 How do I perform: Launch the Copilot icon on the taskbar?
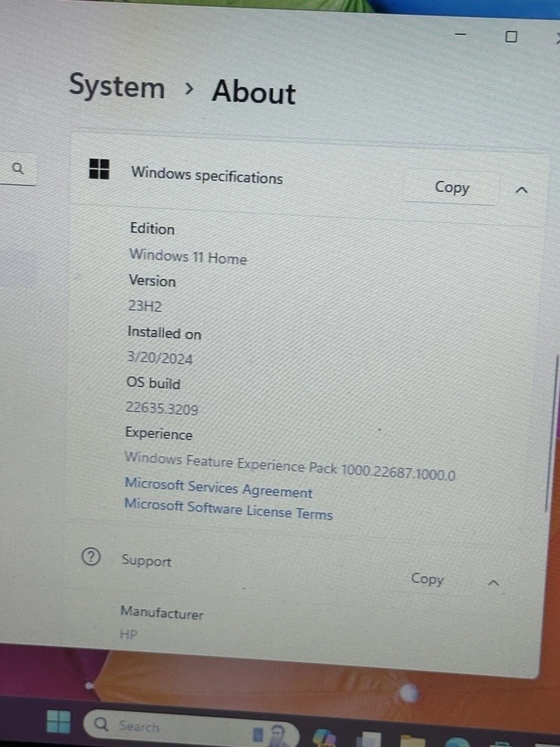pyautogui.click(x=325, y=737)
